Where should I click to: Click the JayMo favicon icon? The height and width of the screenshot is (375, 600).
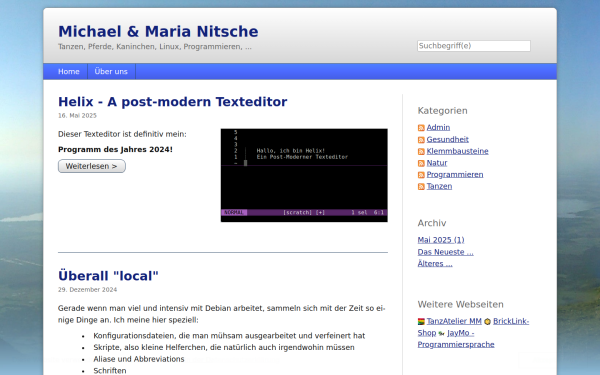tap(441, 333)
